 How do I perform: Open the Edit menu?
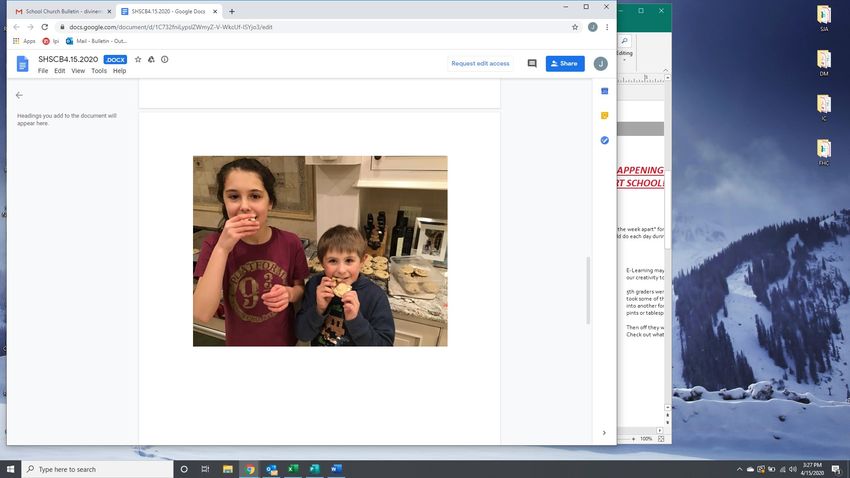pyautogui.click(x=60, y=71)
